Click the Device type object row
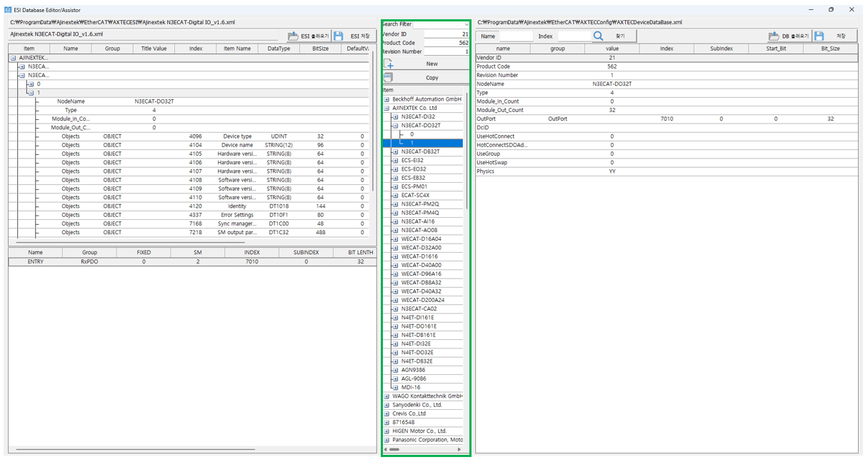Image resolution: width=868 pixels, height=462 pixels. click(189, 136)
